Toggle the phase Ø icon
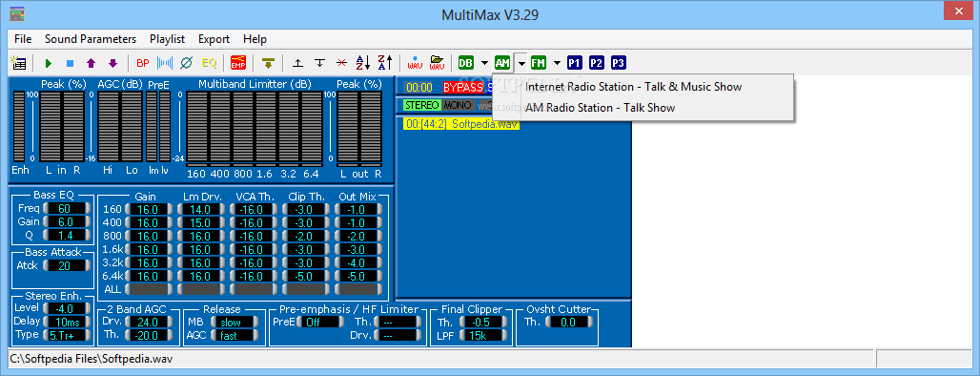 (186, 63)
